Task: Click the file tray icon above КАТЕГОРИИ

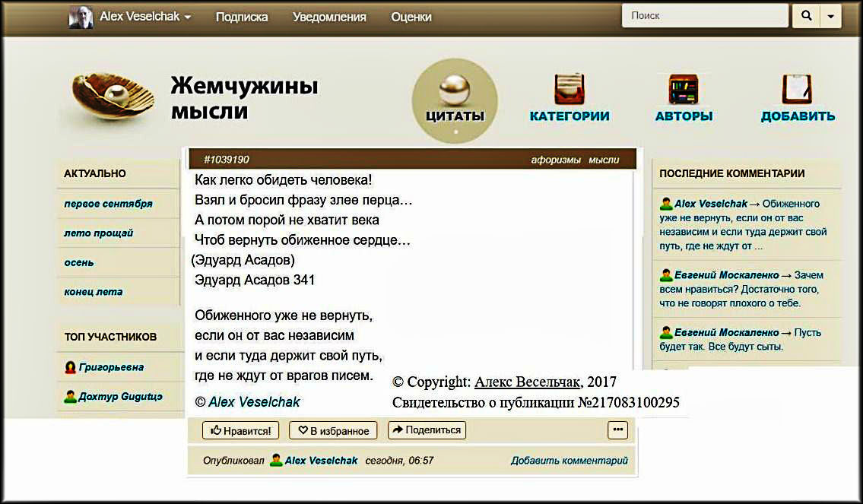Action: (x=569, y=89)
